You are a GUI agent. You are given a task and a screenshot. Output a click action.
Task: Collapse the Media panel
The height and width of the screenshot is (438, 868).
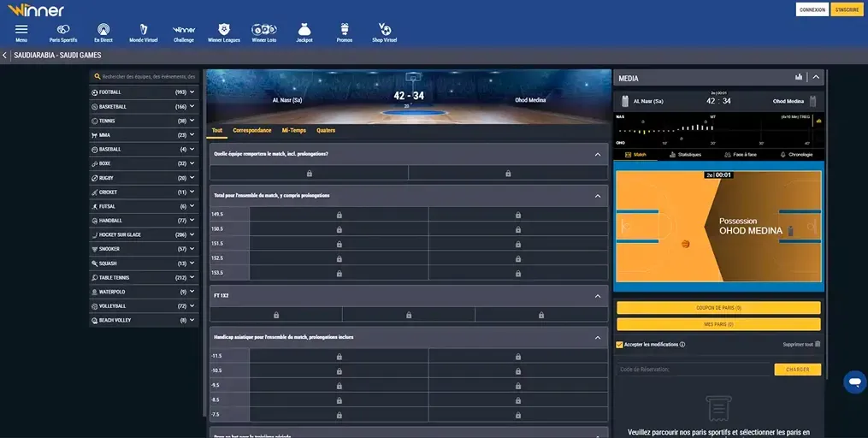tap(816, 78)
